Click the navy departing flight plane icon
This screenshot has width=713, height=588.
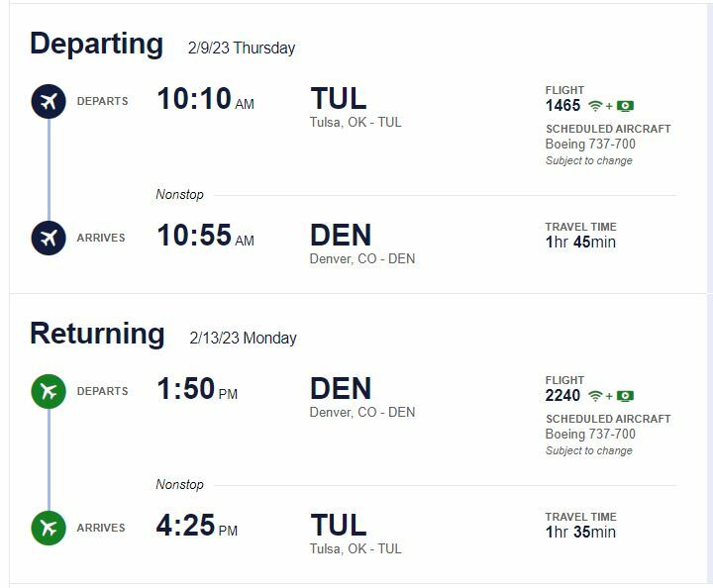click(49, 101)
